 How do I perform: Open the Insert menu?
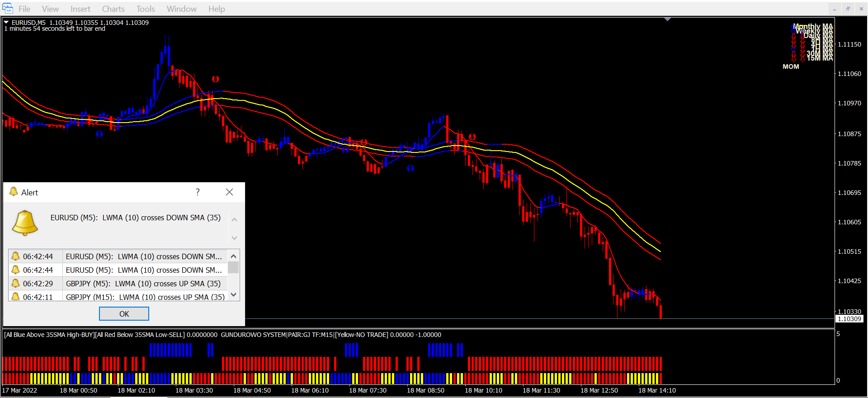(x=80, y=9)
